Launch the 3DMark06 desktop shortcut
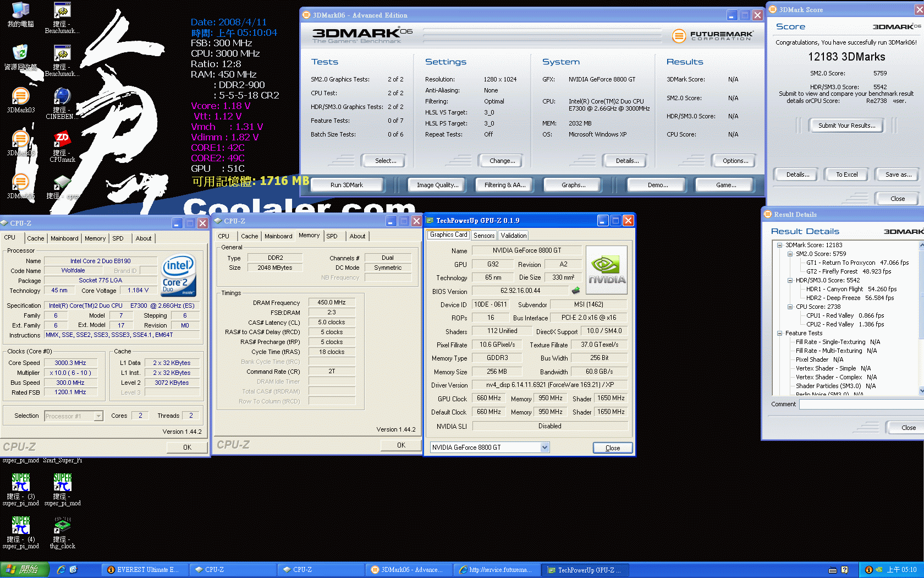Viewport: 924px width, 578px height. tap(20, 187)
